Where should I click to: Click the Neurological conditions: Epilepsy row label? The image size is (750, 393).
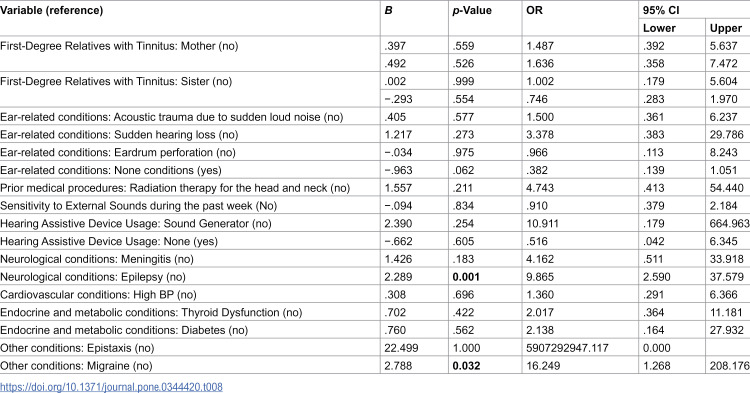click(93, 277)
